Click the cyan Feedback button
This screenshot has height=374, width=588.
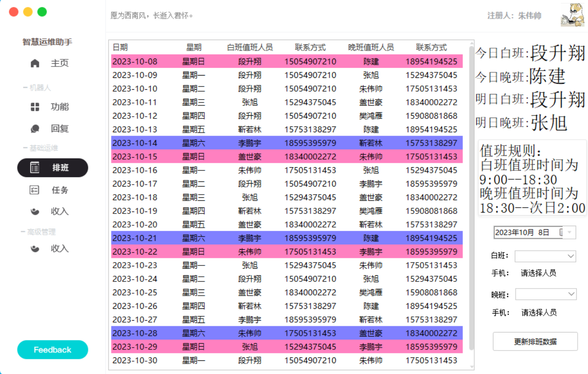pyautogui.click(x=52, y=350)
